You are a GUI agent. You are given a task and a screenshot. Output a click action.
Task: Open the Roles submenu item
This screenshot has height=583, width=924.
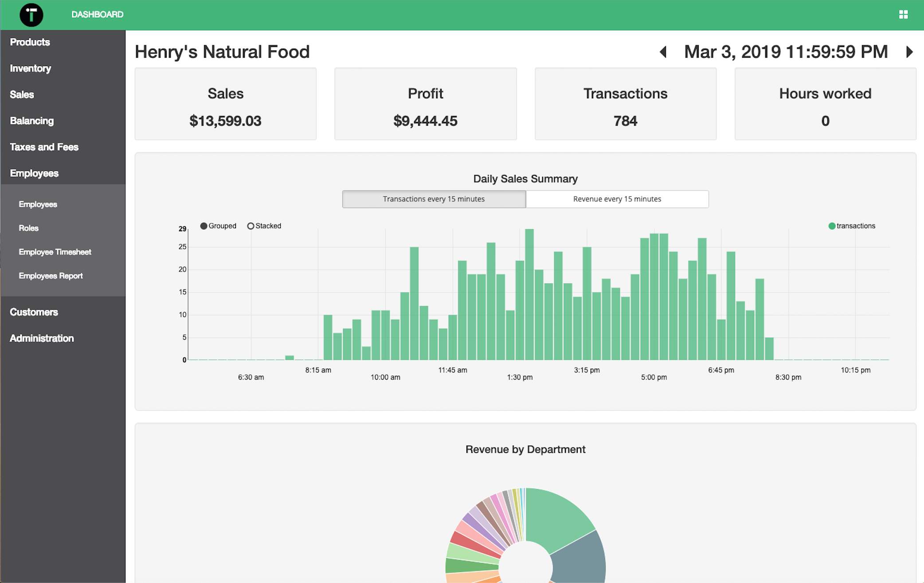28,228
